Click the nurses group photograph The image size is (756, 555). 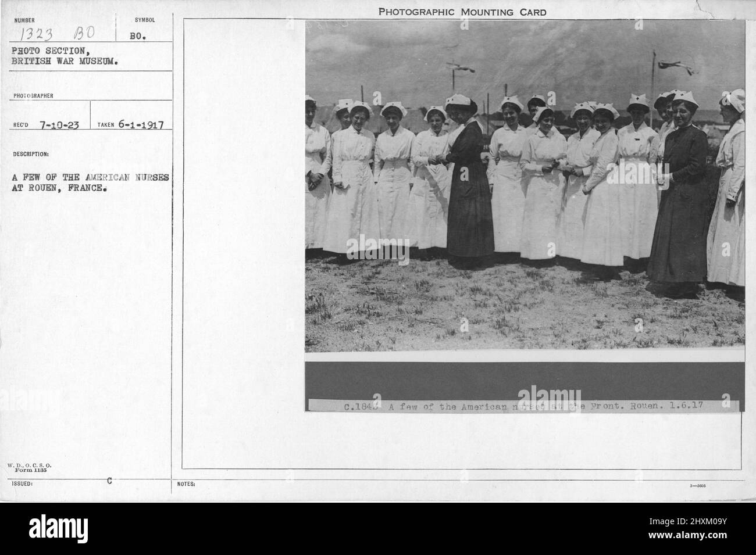525,186
